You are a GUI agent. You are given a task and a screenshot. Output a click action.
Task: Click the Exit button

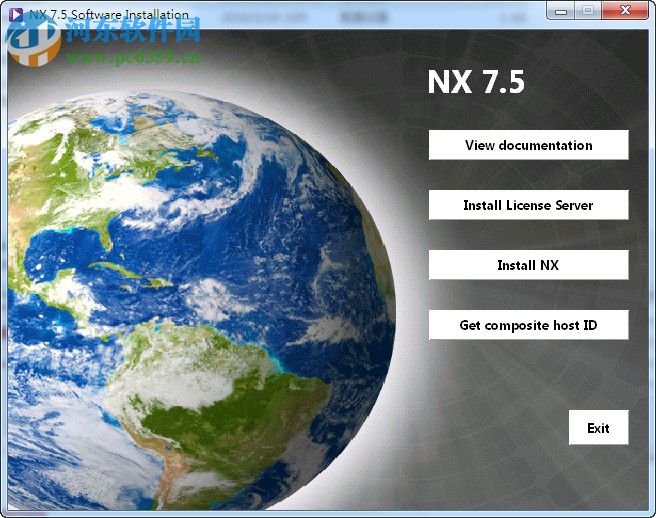click(598, 427)
